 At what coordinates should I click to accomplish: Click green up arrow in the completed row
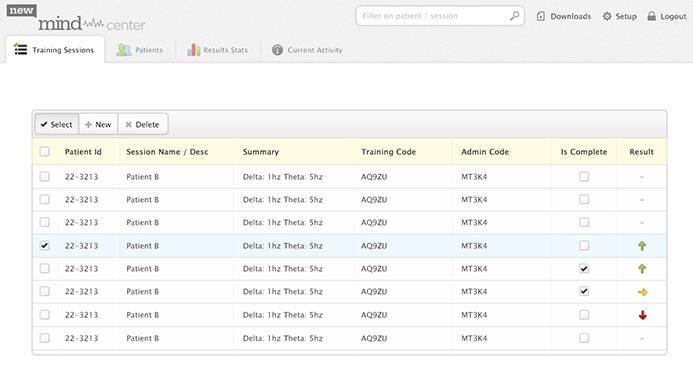click(x=642, y=269)
